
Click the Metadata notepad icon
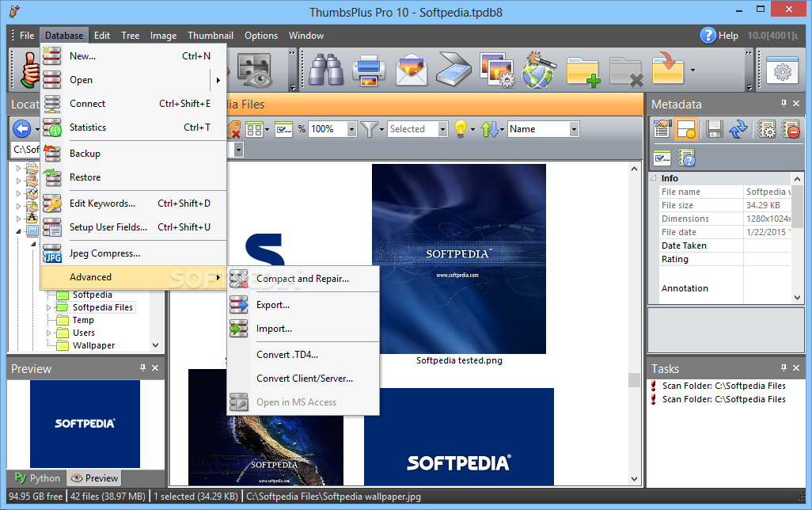[x=662, y=128]
